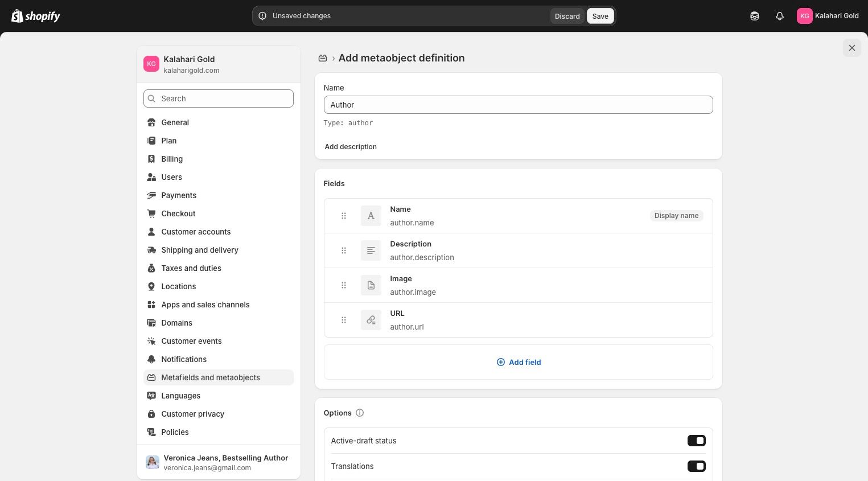
Task: Focus the settings Search field
Action: [219, 98]
